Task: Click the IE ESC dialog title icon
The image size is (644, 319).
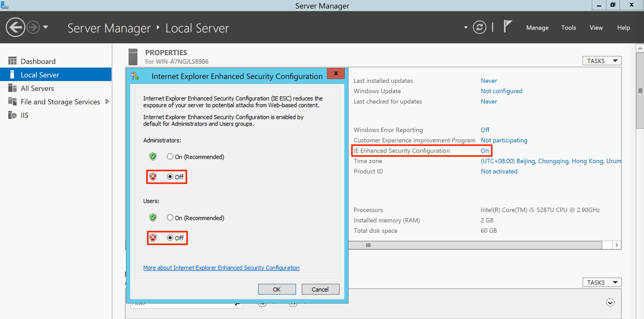Action: [x=135, y=76]
